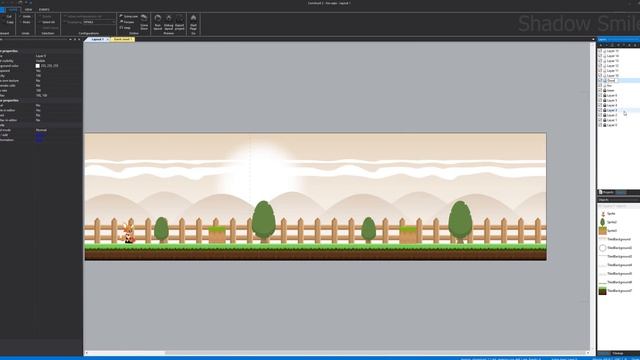This screenshot has width=640, height=360.
Task: Click the first Layers toolbar icon
Action: point(601,45)
